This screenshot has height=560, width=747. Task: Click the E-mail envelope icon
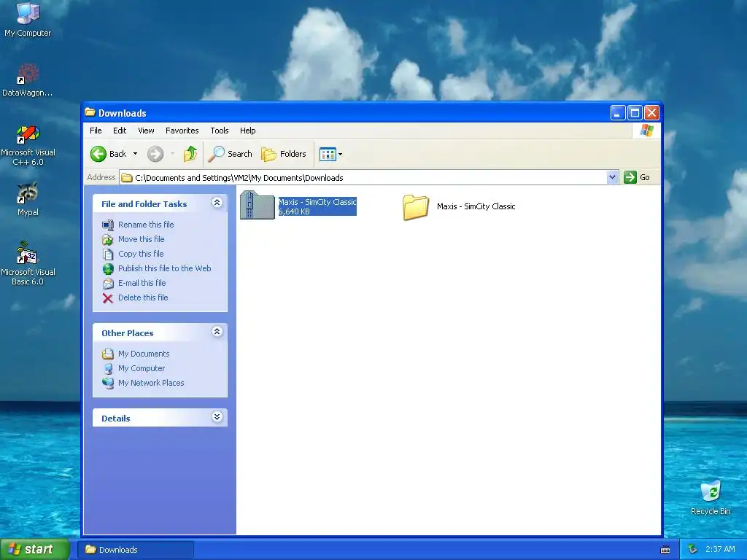108,284
